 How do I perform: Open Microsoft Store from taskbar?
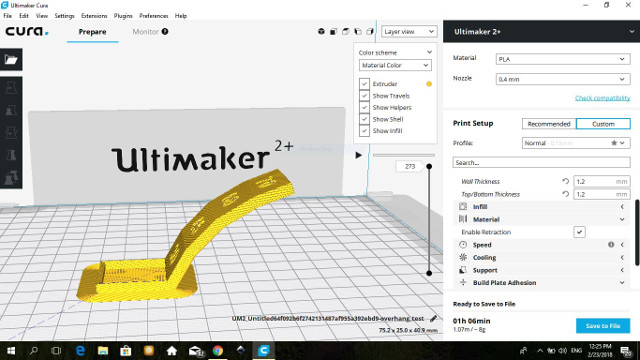pyautogui.click(x=126, y=351)
